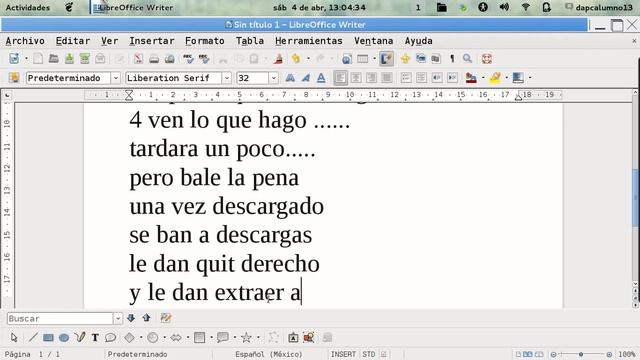Find previous with up arrow

click(147, 318)
